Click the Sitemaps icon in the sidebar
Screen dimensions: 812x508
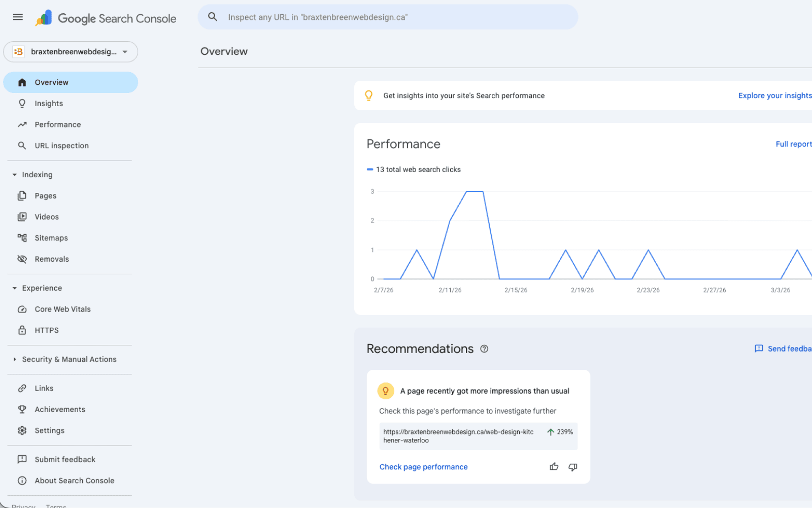tap(22, 237)
